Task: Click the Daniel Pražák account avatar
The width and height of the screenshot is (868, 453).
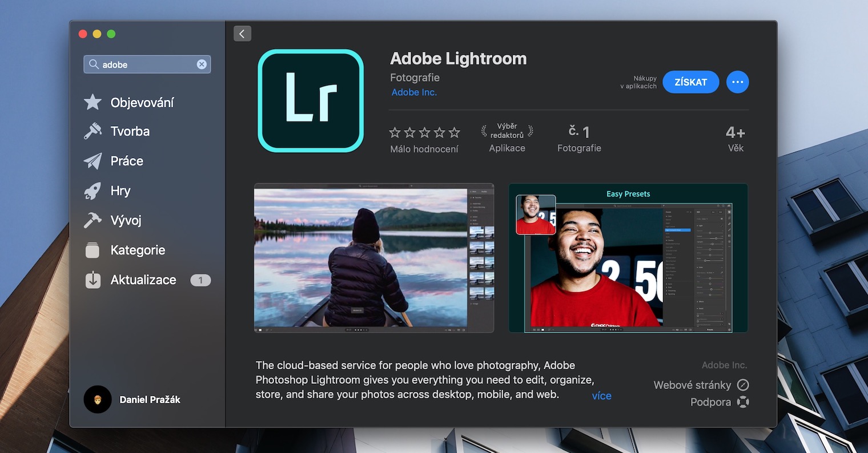Action: point(98,399)
